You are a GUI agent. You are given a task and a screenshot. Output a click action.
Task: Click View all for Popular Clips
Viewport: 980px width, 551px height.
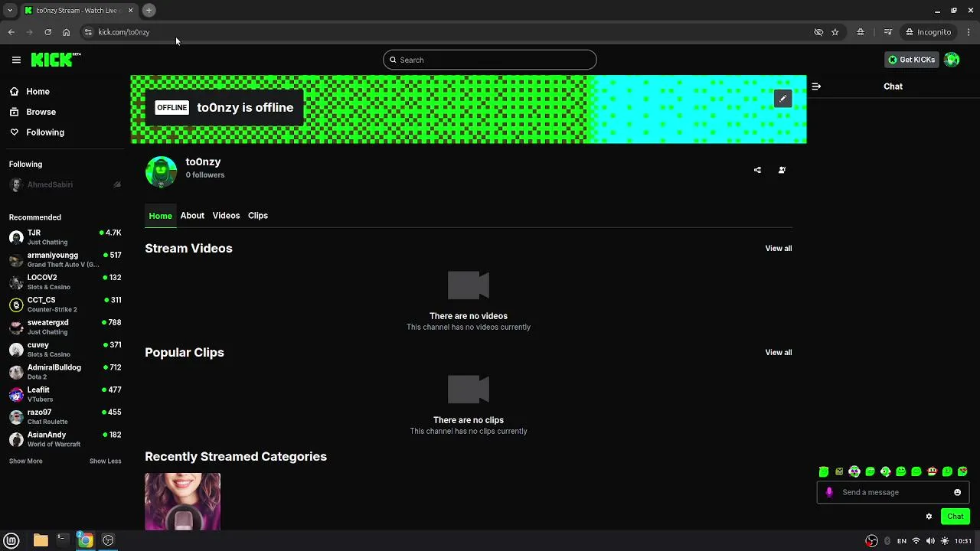(x=778, y=352)
